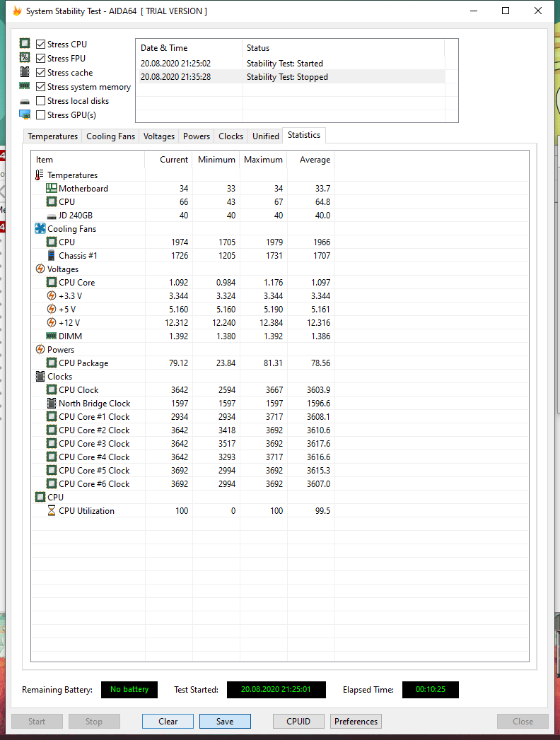Viewport: 560px width, 740px height.
Task: Click the Stress cache icon
Action: (x=25, y=71)
